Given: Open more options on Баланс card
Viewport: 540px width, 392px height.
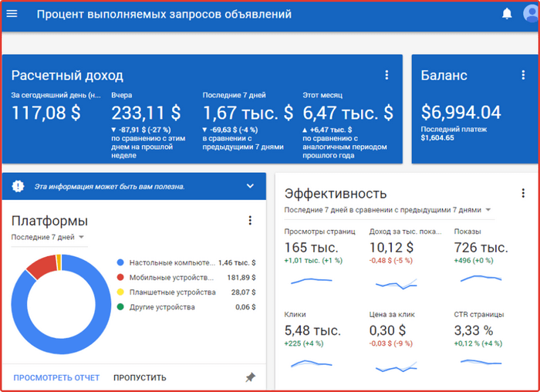Looking at the screenshot, I should click(523, 75).
